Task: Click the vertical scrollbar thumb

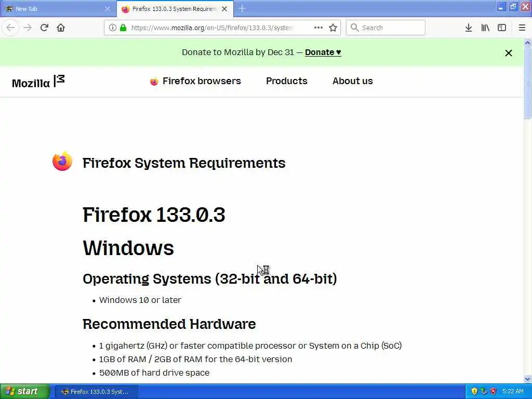Action: [x=527, y=83]
